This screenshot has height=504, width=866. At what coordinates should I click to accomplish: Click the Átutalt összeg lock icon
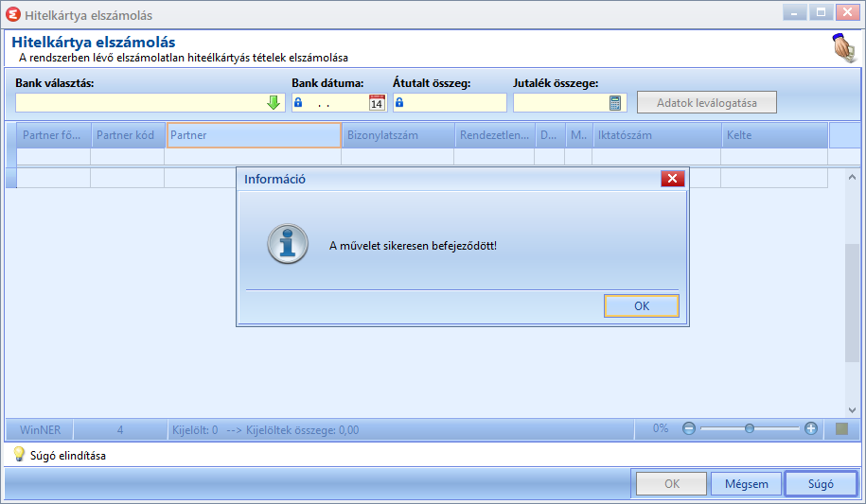[x=399, y=102]
